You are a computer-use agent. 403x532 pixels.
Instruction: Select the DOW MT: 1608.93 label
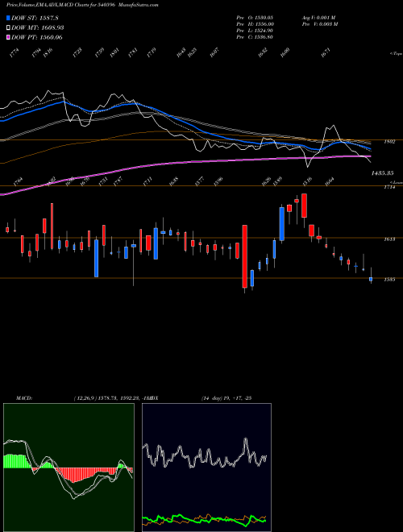tap(38, 27)
